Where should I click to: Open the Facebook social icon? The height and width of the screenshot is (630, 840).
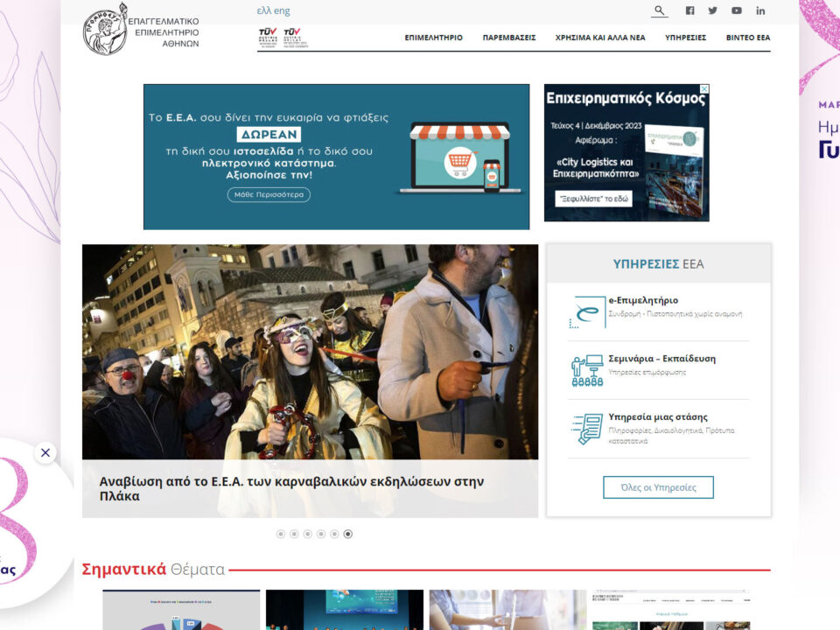pyautogui.click(x=689, y=10)
